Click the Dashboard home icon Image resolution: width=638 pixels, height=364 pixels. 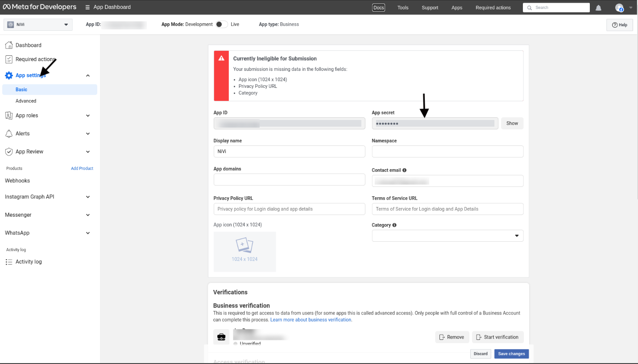[x=8, y=45]
